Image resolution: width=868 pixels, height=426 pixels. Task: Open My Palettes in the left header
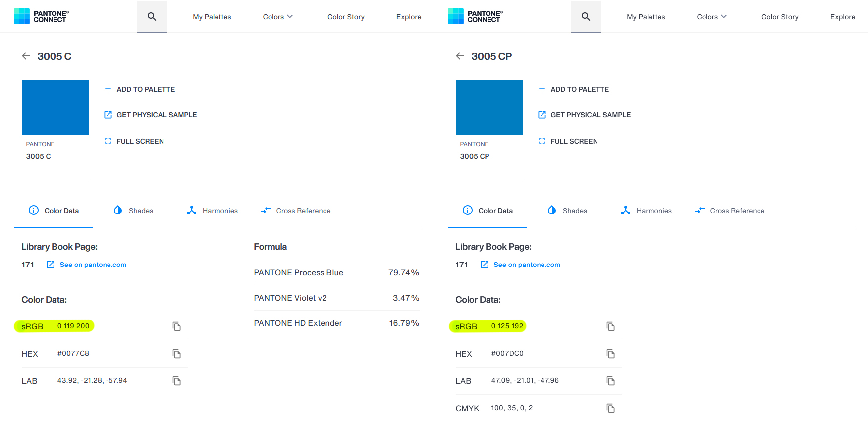(x=212, y=17)
